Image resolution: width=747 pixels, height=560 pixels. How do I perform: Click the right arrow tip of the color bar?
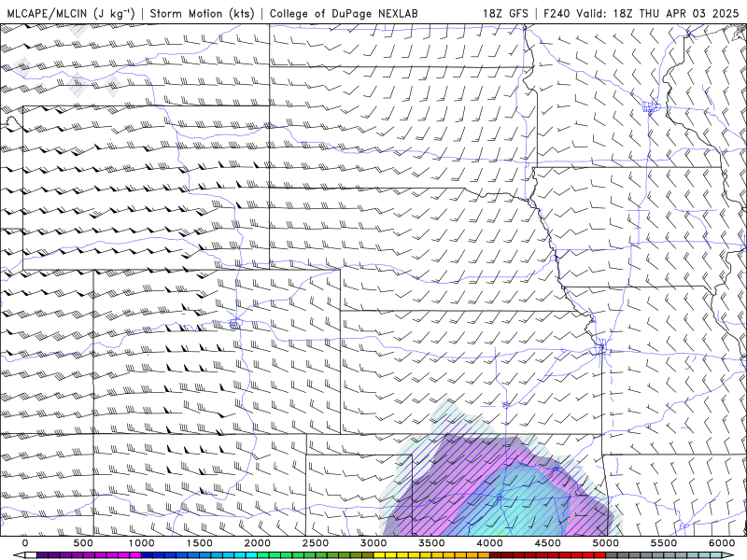click(x=729, y=555)
